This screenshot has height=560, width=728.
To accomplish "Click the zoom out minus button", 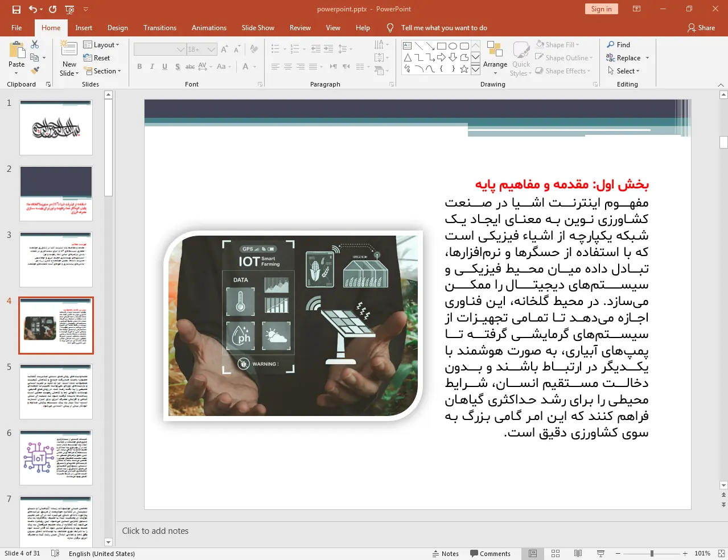I will click(618, 553).
